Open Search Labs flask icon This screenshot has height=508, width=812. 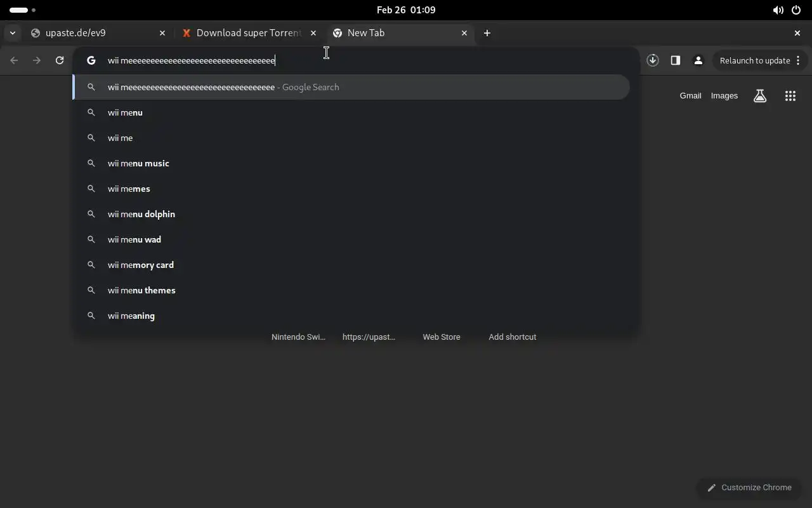tap(760, 96)
